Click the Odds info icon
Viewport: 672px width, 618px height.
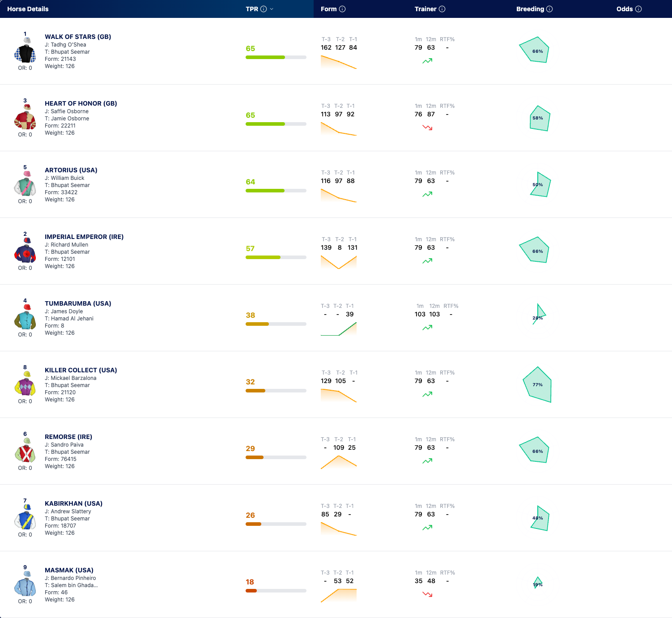tap(638, 9)
